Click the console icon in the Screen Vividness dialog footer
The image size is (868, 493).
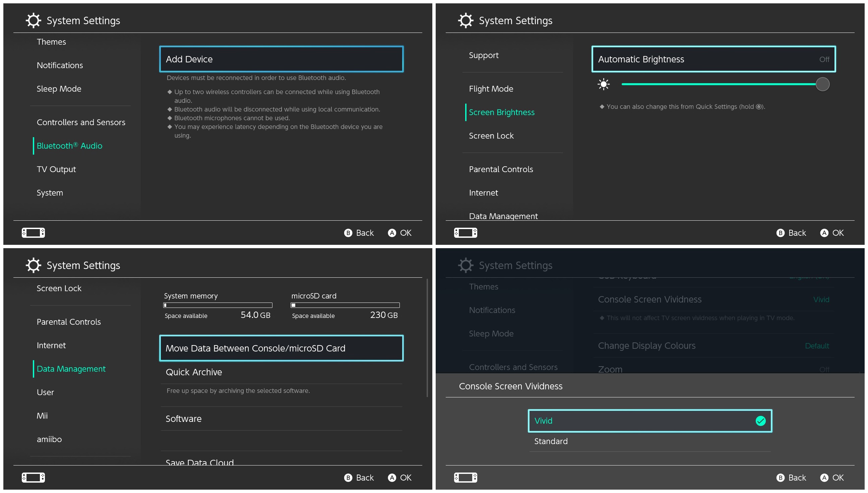(x=466, y=478)
